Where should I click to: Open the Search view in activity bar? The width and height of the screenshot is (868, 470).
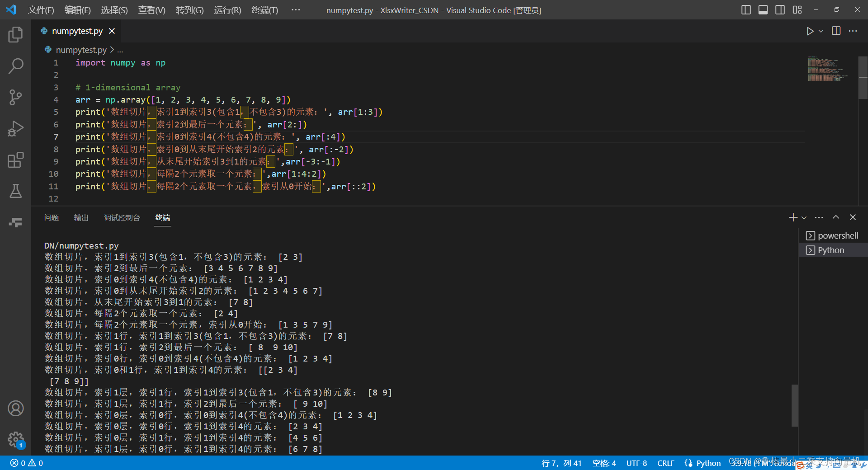pyautogui.click(x=15, y=66)
